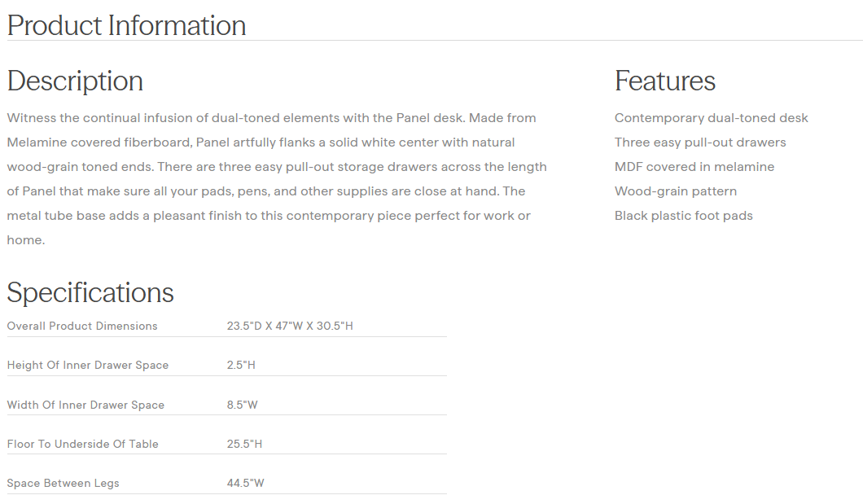Select the Contemporary dual-toned desk feature
This screenshot has height=504, width=863.
(x=711, y=118)
